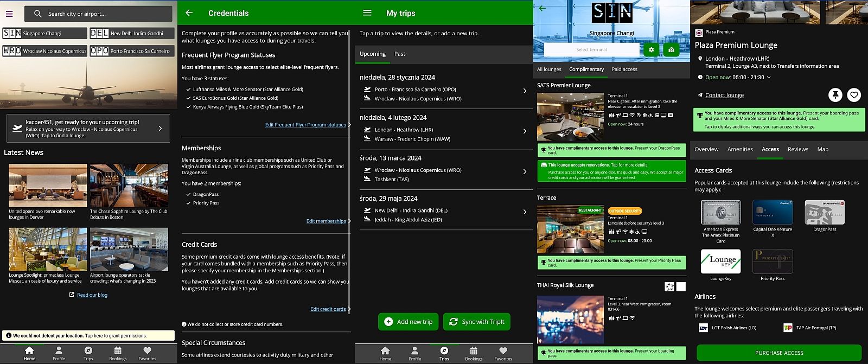Image resolution: width=868 pixels, height=364 pixels.
Task: Click the PURCHASE ACCESS button
Action: coord(779,353)
